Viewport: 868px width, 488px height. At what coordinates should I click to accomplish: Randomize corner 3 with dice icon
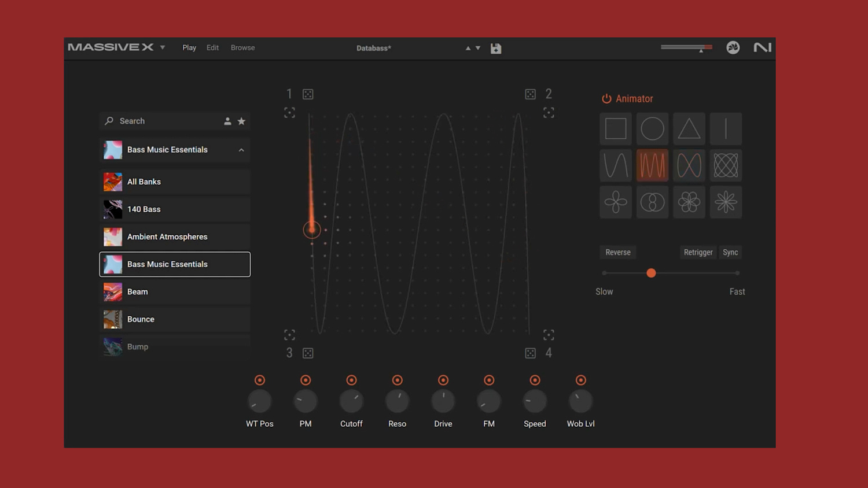pos(308,353)
